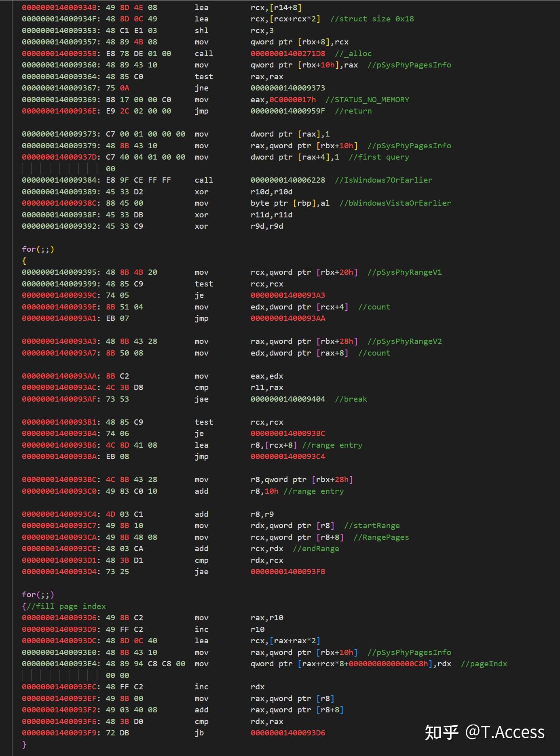Click the jae target 0000000140009404
Viewport: 560px width, 756px height.
(x=287, y=399)
